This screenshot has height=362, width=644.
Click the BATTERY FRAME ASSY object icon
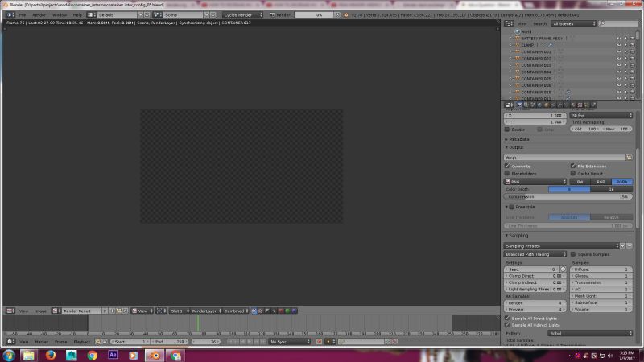tap(518, 39)
